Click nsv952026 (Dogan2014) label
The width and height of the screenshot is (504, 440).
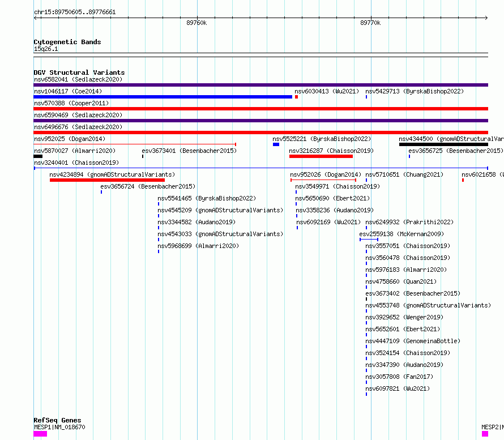(x=326, y=174)
